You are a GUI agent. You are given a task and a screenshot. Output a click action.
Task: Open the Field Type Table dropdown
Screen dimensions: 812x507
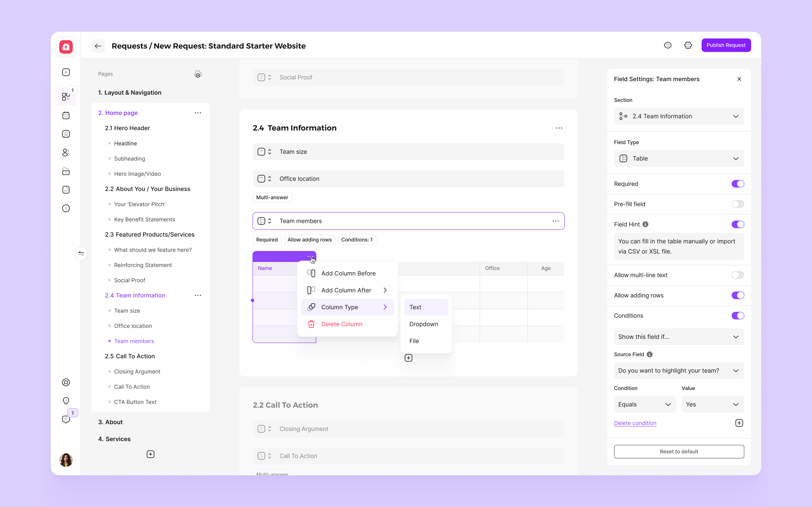(679, 158)
